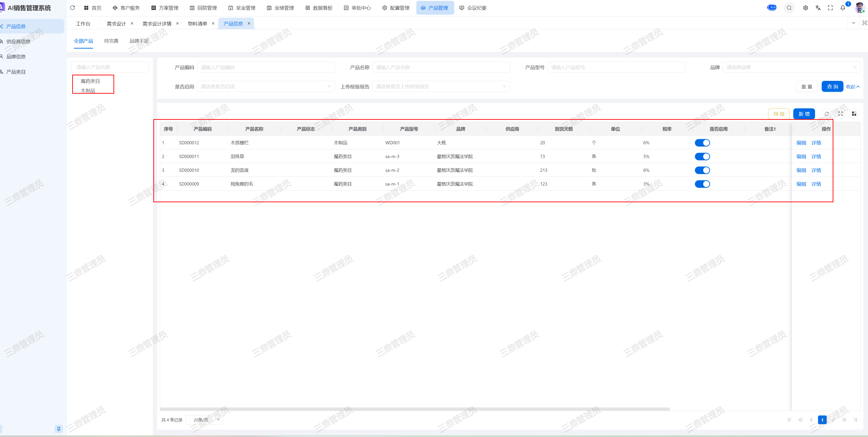Open the settings gear icon in header

(805, 8)
